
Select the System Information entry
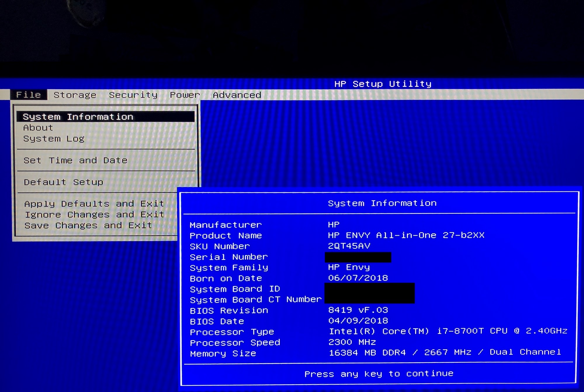coord(78,117)
